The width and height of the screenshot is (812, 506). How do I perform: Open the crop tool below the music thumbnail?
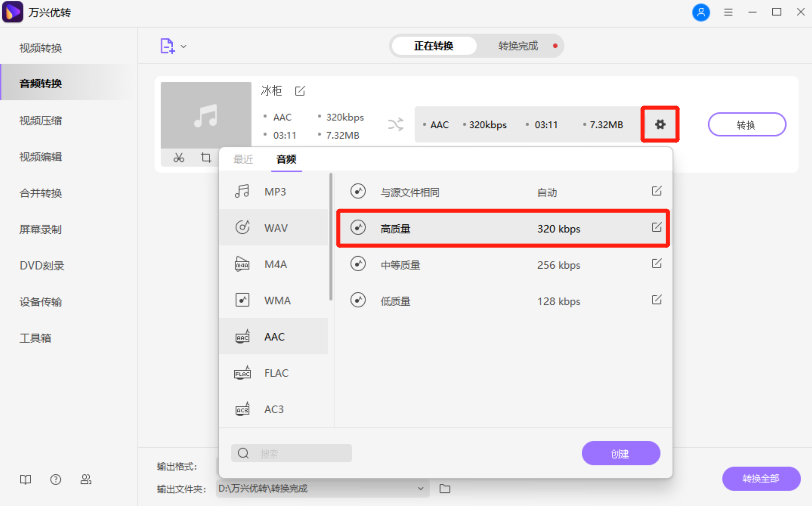(x=206, y=157)
